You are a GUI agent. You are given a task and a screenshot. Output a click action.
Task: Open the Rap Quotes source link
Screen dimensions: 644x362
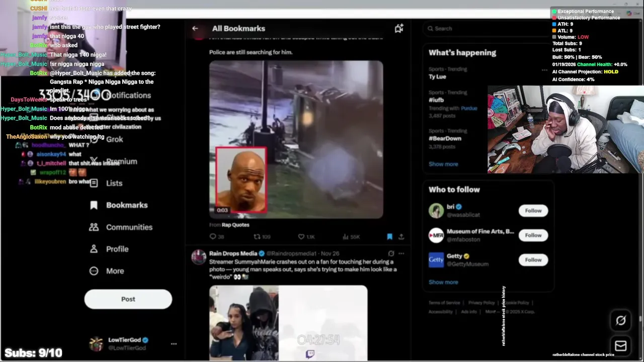pyautogui.click(x=235, y=225)
